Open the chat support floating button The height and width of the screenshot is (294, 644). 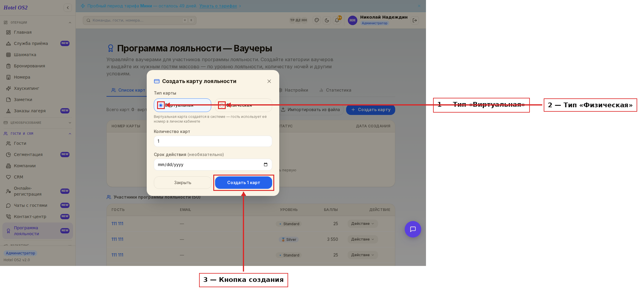pos(413,229)
